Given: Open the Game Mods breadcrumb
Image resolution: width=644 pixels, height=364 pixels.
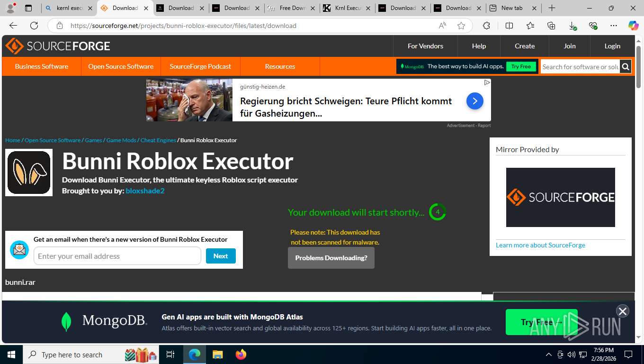Looking at the screenshot, I should (x=121, y=140).
